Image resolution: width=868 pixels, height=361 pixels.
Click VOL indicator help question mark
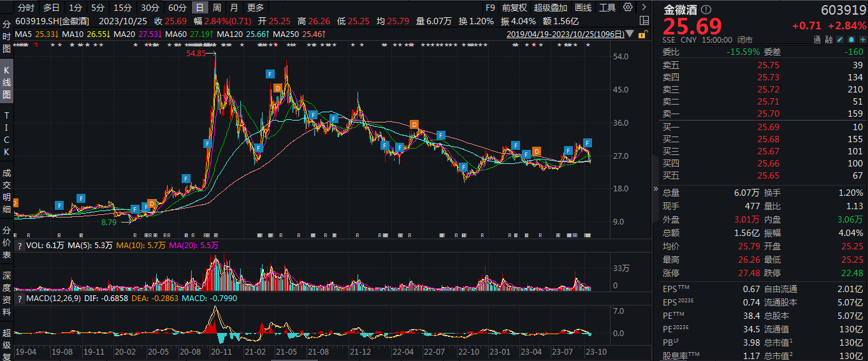pyautogui.click(x=19, y=246)
